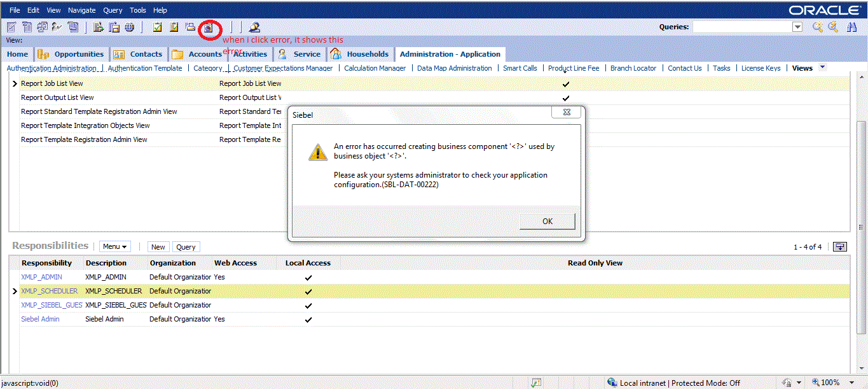
Task: Toggle Local Access check for Siebel Admin
Action: click(x=308, y=320)
